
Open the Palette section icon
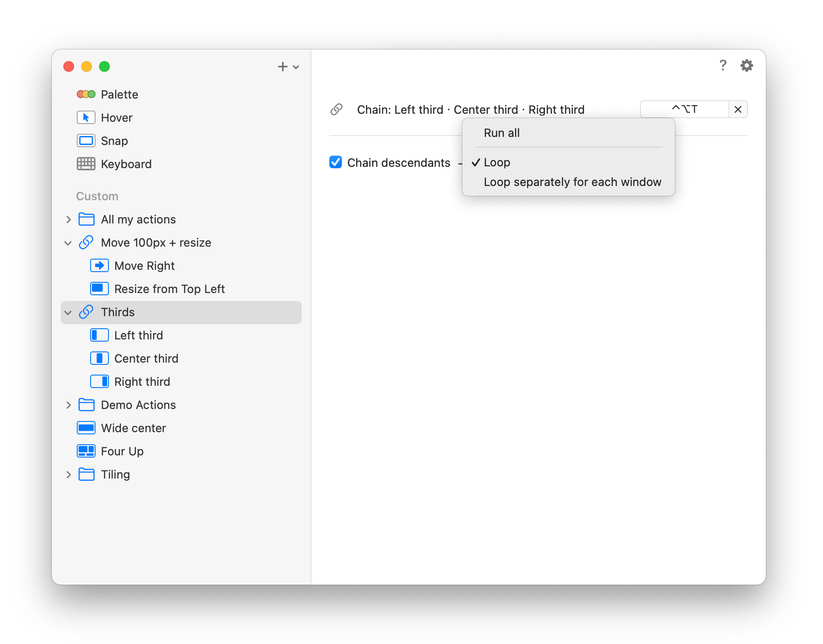click(86, 94)
